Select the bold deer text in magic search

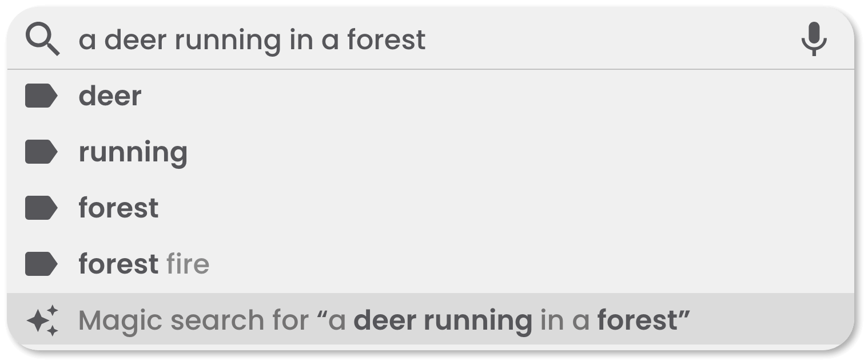[387, 320]
